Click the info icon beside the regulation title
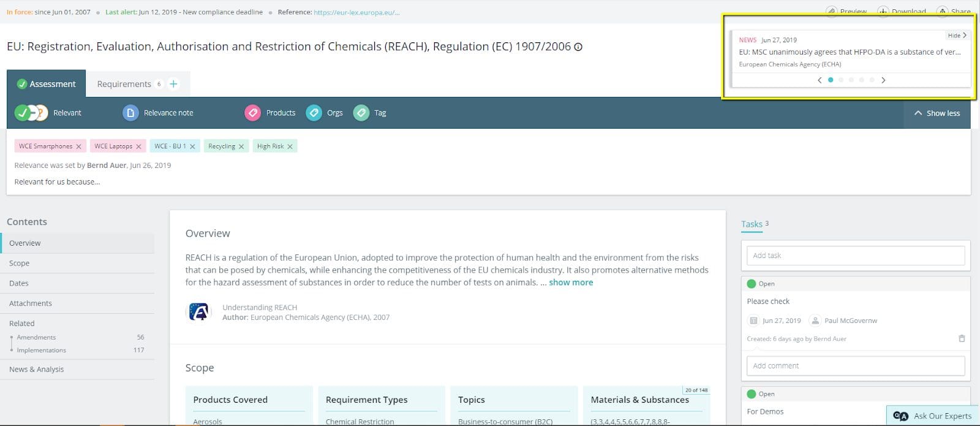Image resolution: width=980 pixels, height=426 pixels. 578,47
